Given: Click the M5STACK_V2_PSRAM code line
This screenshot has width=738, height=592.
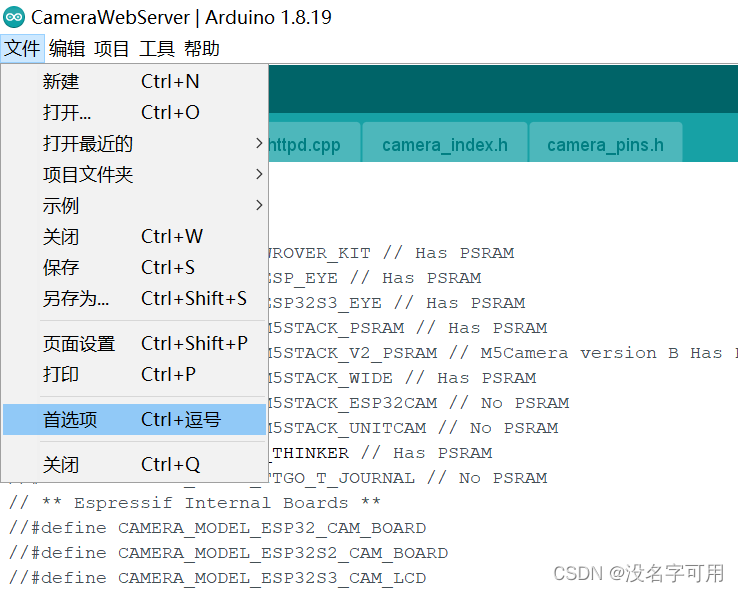Looking at the screenshot, I should pyautogui.click(x=502, y=353).
